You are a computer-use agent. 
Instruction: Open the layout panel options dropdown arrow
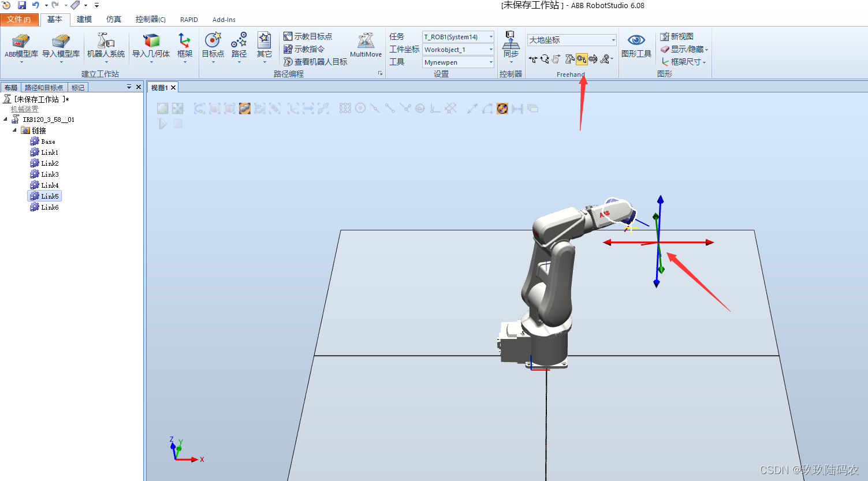pyautogui.click(x=129, y=87)
